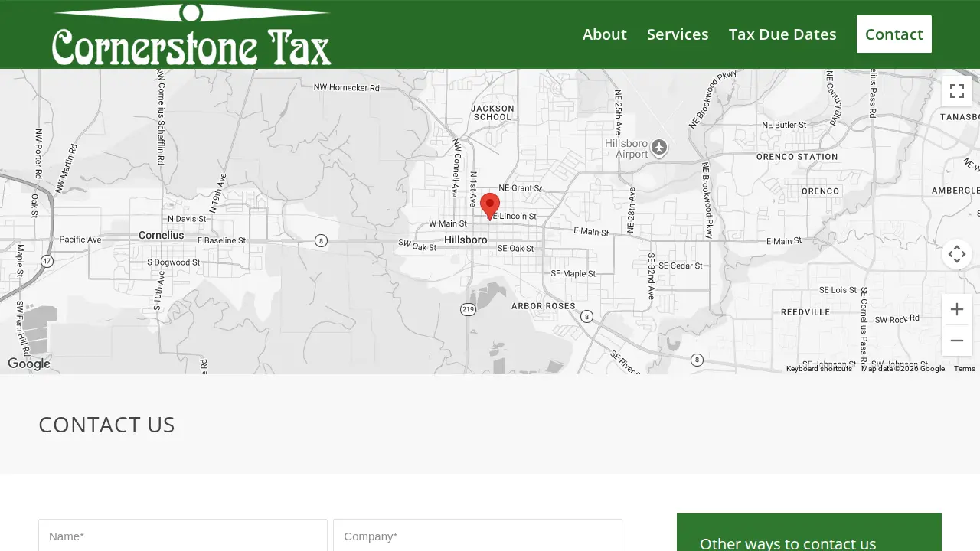Click the Route 219 highway shield
The width and height of the screenshot is (980, 551).
[469, 309]
